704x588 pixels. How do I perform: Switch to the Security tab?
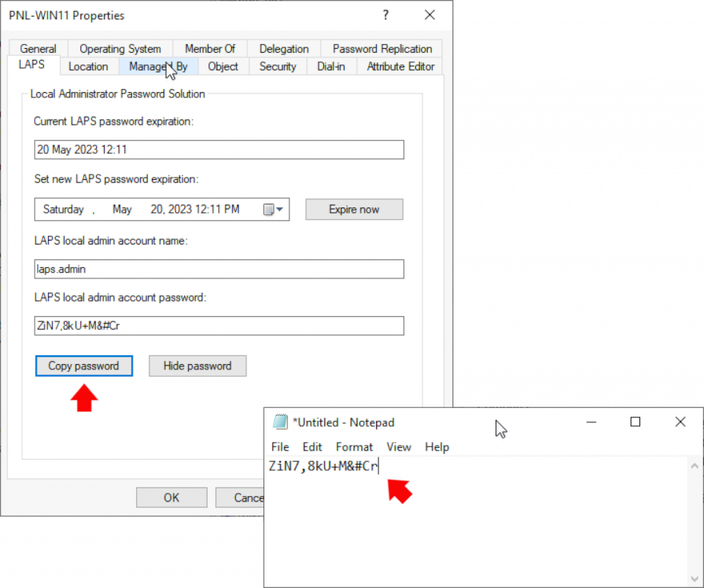pos(277,66)
